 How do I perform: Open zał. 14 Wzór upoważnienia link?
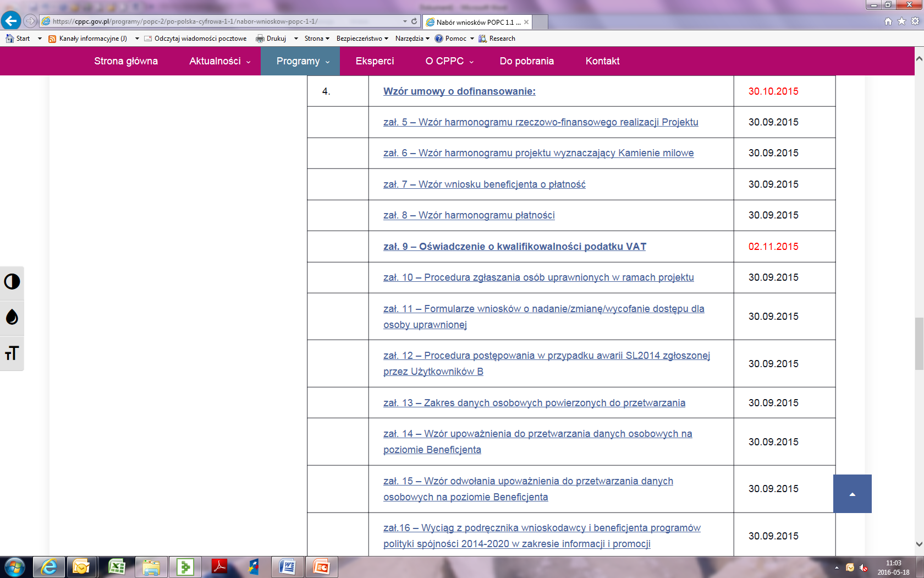(537, 442)
